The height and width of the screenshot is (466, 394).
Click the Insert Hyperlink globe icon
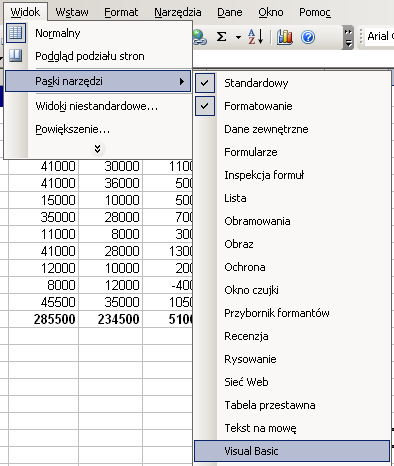tap(199, 37)
